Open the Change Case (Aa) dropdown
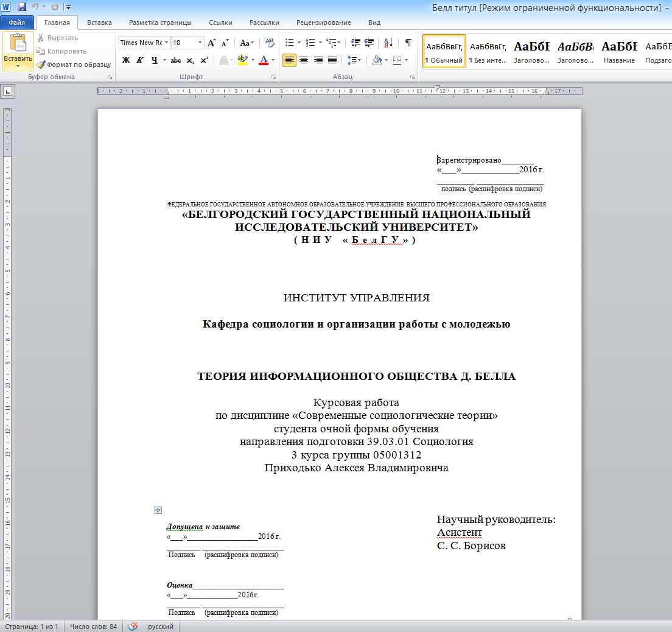This screenshot has height=632, width=672. coord(247,43)
